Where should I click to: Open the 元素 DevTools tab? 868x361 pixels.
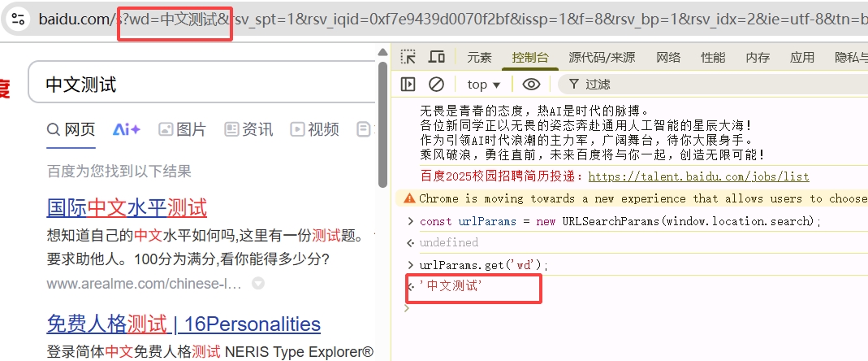point(479,57)
